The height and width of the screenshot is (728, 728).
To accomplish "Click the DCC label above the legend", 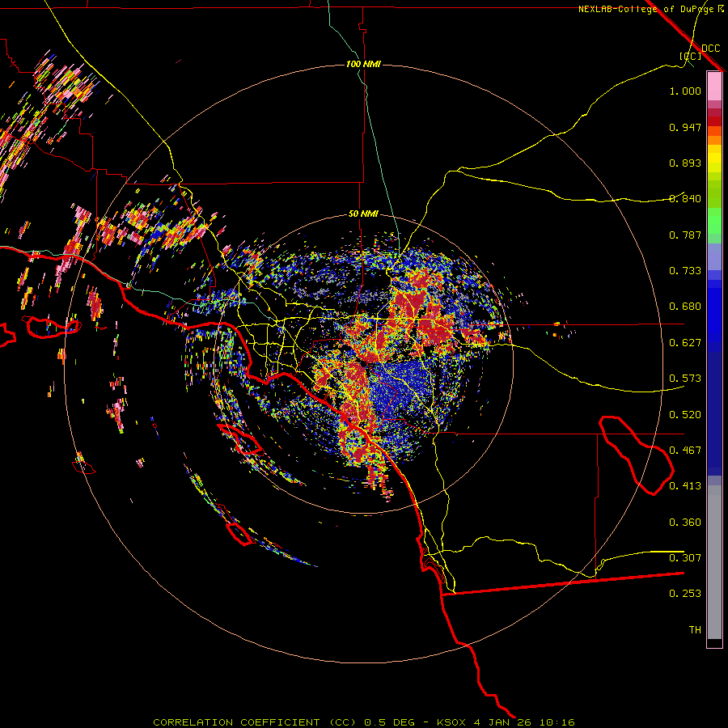I will coord(710,48).
